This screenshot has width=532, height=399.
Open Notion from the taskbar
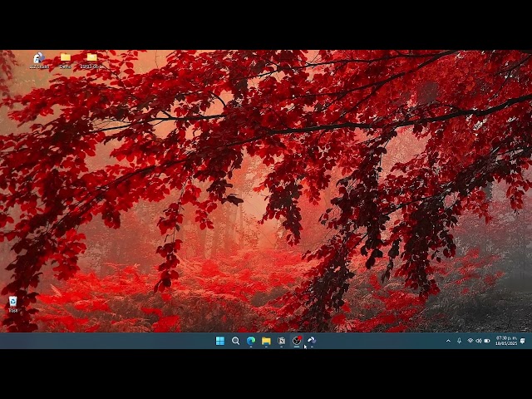coord(281,341)
